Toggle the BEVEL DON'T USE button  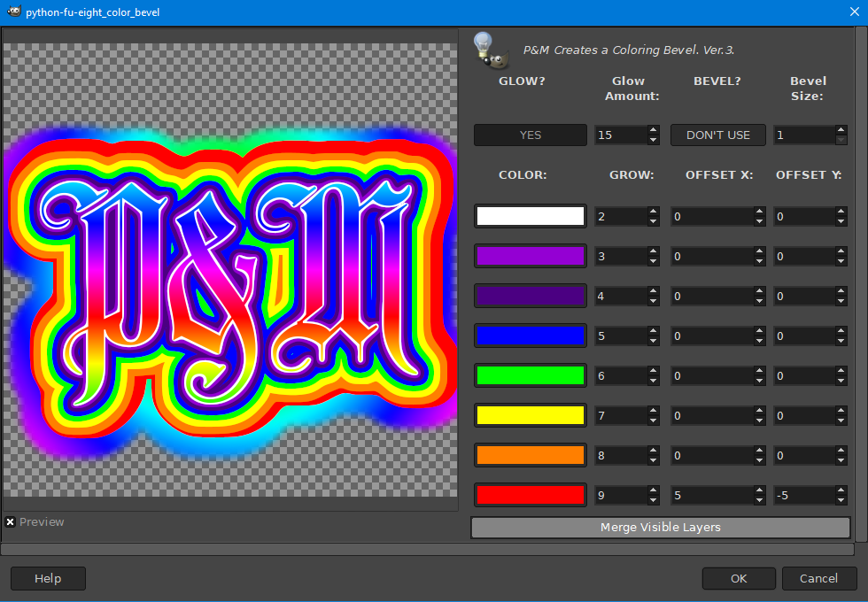718,135
